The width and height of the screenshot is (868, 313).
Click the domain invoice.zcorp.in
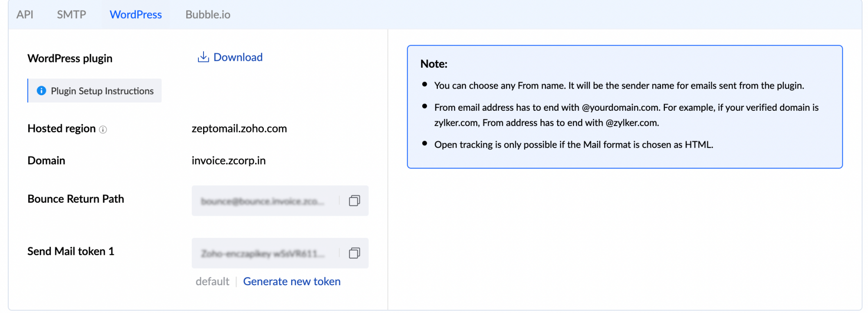[x=229, y=160]
